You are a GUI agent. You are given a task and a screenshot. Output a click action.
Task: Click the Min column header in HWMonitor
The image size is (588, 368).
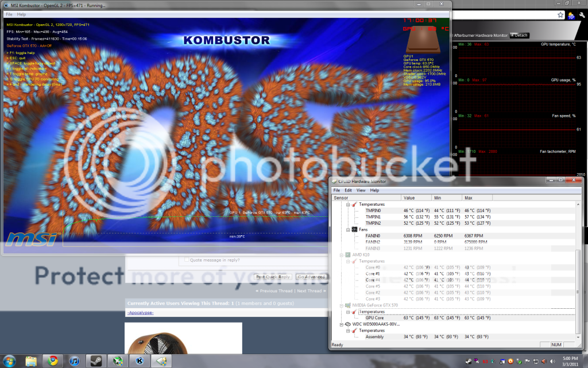(447, 198)
